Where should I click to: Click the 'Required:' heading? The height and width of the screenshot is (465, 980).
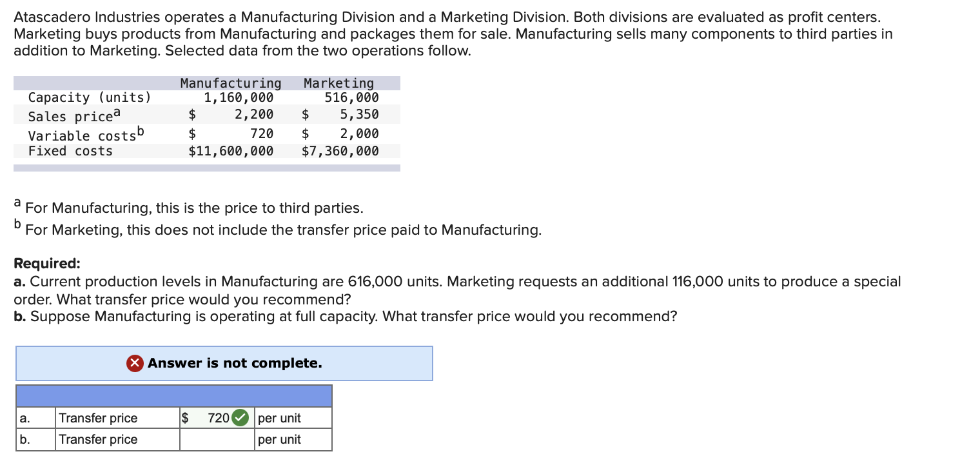pyautogui.click(x=48, y=264)
